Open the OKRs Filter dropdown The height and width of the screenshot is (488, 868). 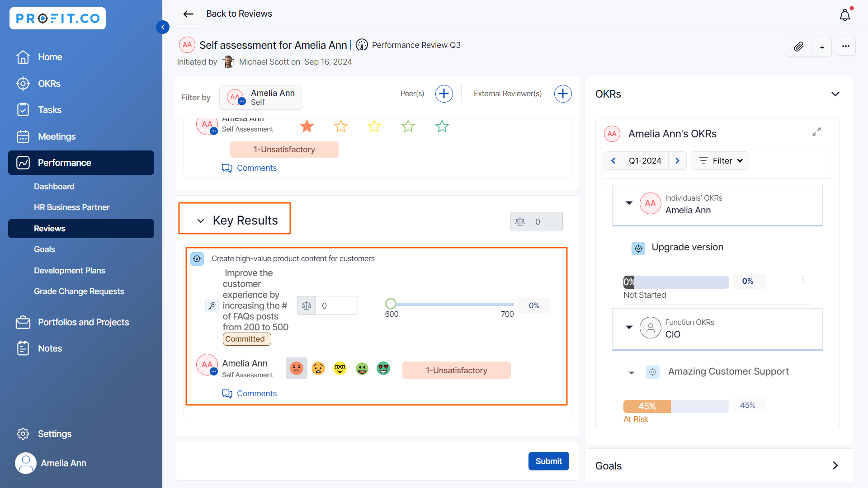(720, 161)
